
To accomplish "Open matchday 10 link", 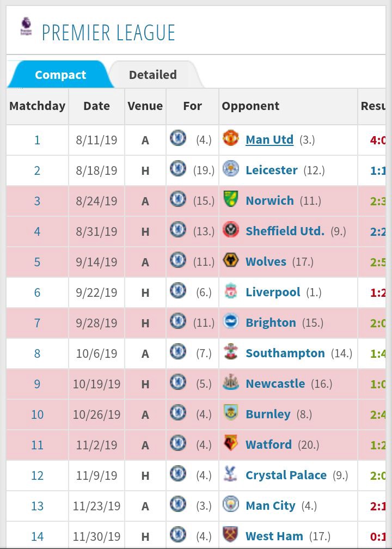I will pyautogui.click(x=37, y=414).
